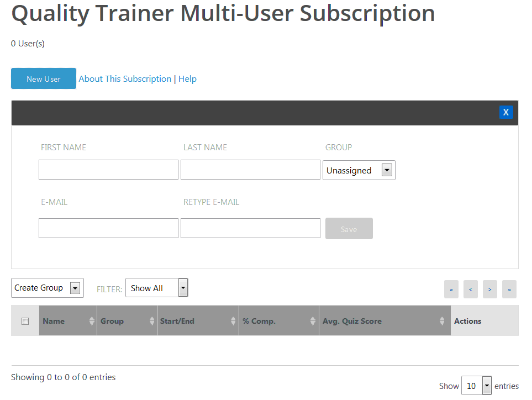Focus the First Name input field
This screenshot has width=532, height=400.
pyautogui.click(x=108, y=170)
